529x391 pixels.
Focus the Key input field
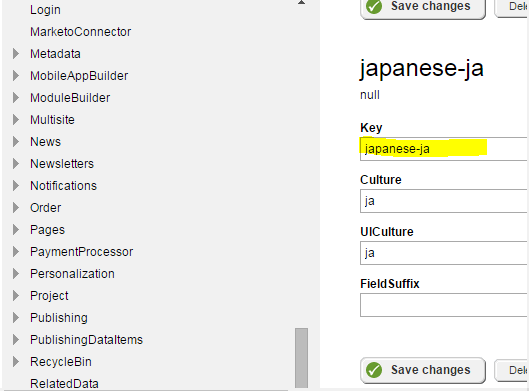[x=444, y=149]
